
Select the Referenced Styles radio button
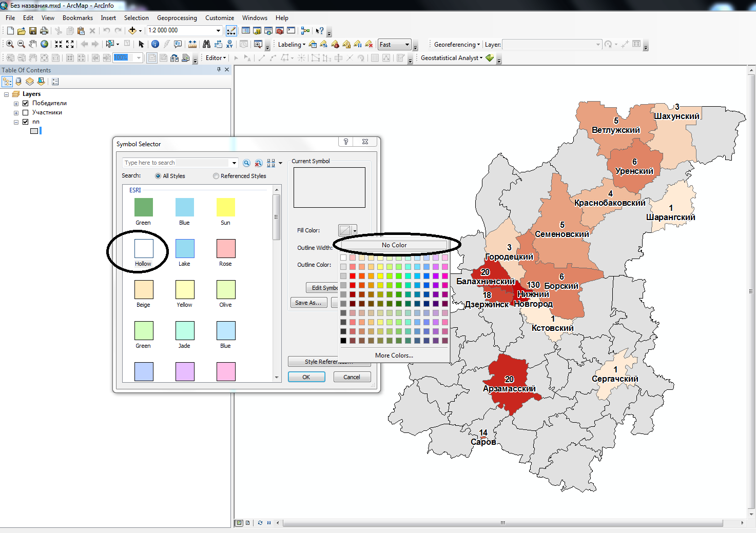216,176
